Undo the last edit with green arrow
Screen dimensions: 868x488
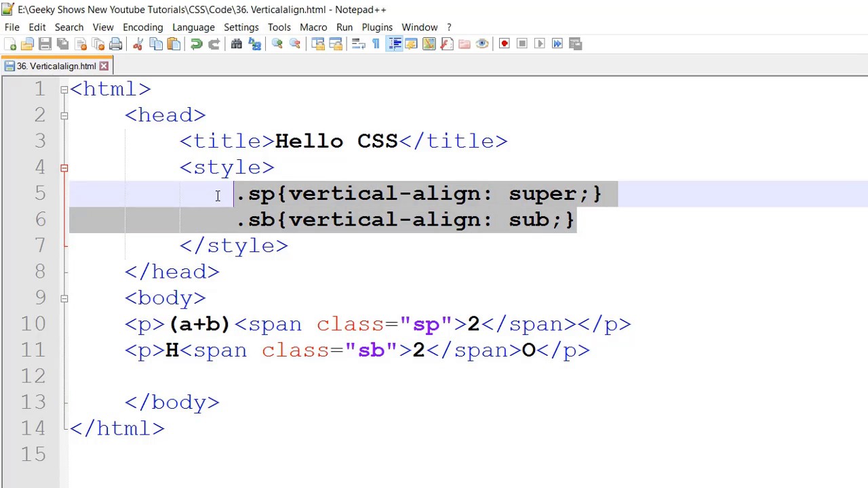pyautogui.click(x=196, y=44)
